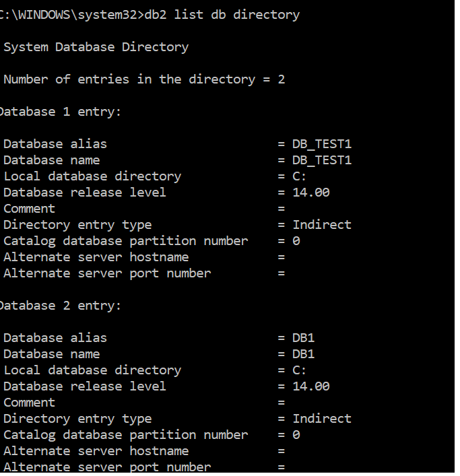The image size is (460, 476).
Task: Click 'Database name' label in Database 2 entry
Action: pos(52,354)
